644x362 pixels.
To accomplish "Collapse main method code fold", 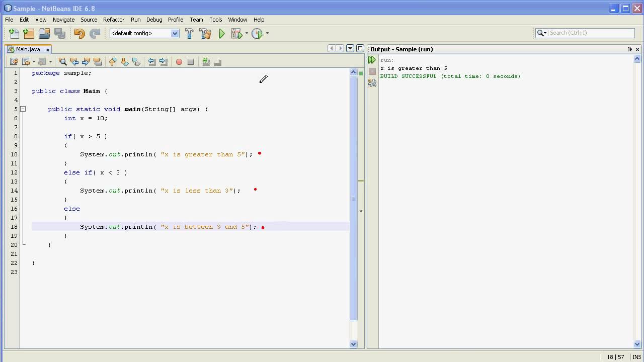I will pyautogui.click(x=23, y=109).
